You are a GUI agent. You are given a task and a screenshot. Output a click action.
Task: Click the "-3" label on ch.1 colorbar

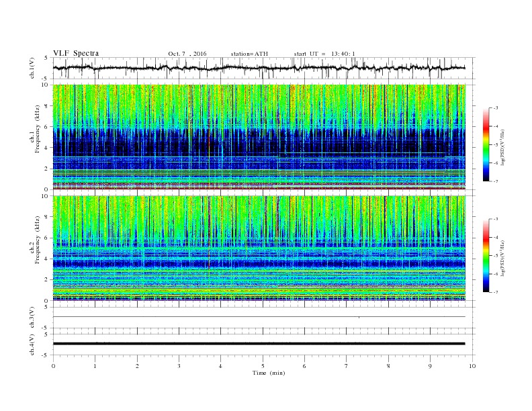(495, 108)
